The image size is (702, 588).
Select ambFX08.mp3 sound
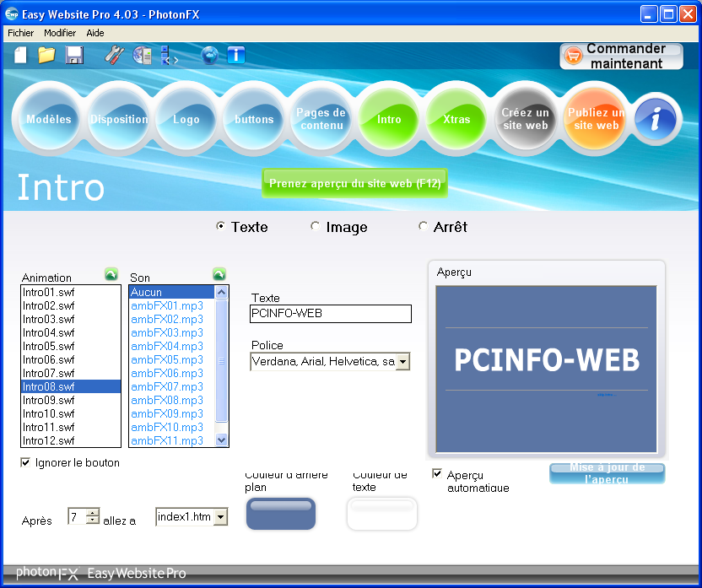tap(172, 400)
